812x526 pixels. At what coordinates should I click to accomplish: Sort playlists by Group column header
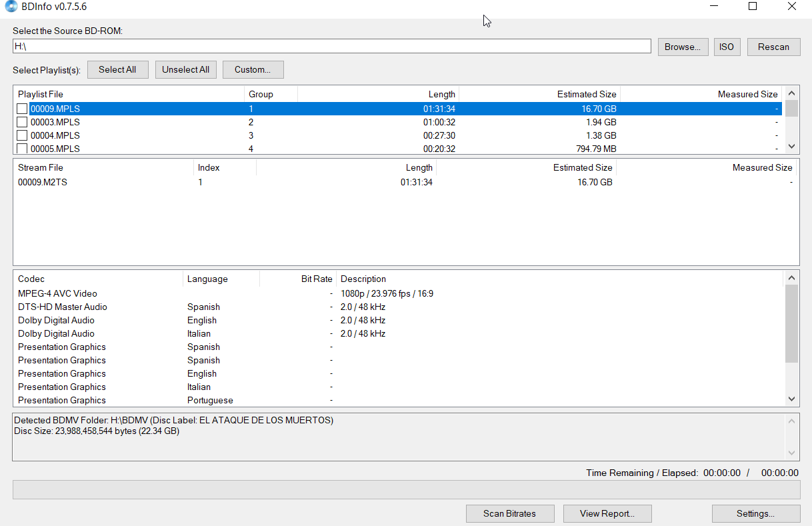pyautogui.click(x=271, y=94)
